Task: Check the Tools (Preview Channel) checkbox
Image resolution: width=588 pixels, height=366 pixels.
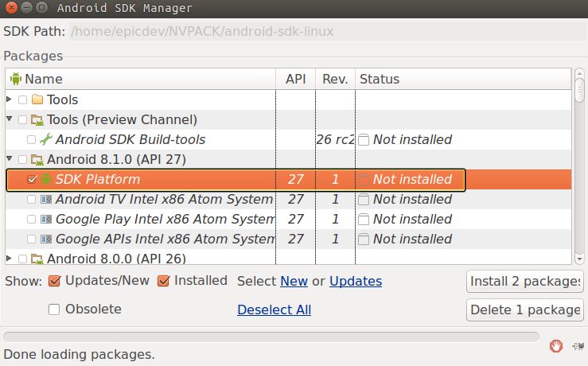Action: [x=22, y=119]
